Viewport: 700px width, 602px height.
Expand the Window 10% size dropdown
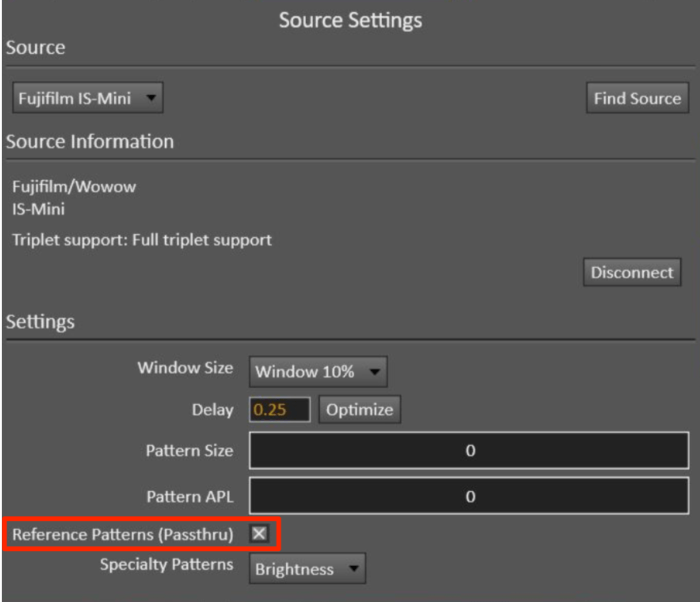318,371
